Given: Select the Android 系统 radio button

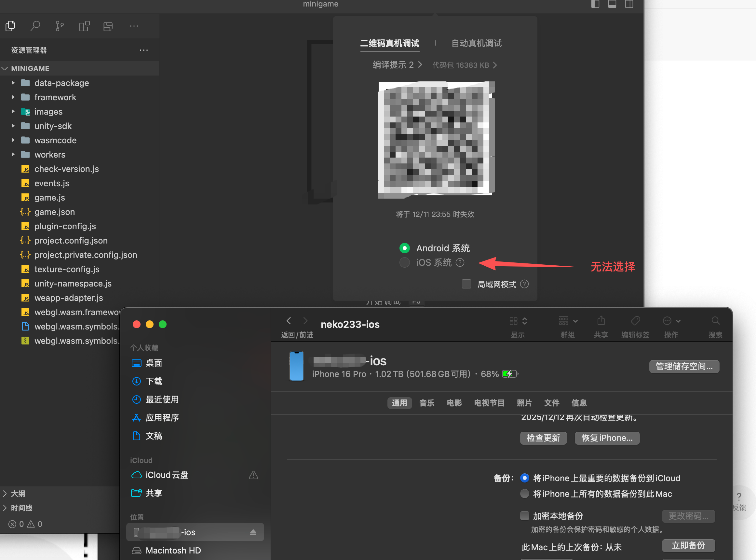Looking at the screenshot, I should (x=404, y=248).
